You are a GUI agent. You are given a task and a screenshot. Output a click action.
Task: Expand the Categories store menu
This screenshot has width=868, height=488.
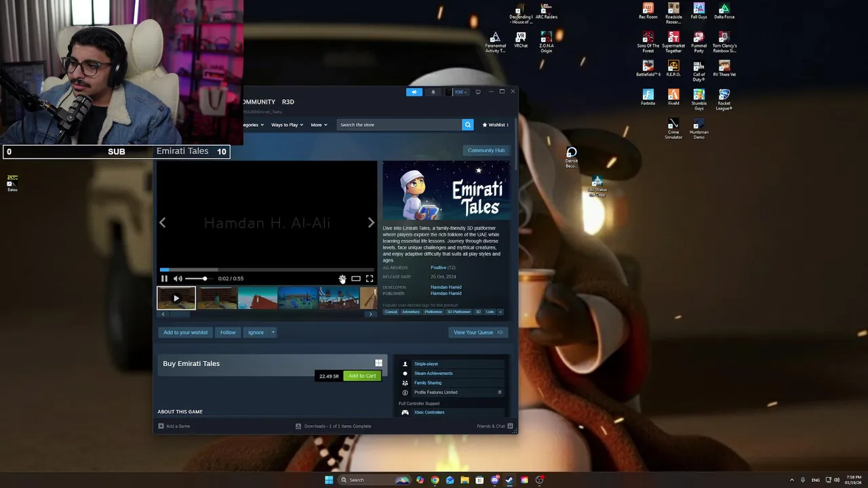pos(254,125)
